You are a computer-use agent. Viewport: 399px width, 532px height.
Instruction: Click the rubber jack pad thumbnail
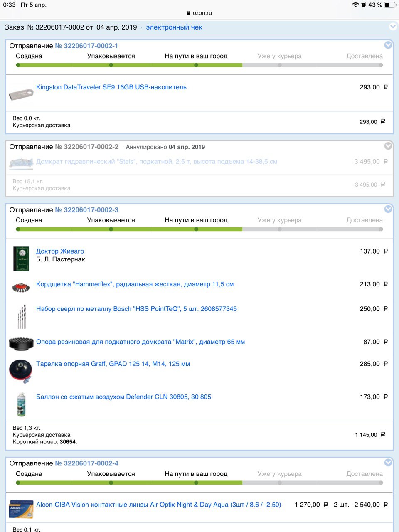click(x=21, y=344)
